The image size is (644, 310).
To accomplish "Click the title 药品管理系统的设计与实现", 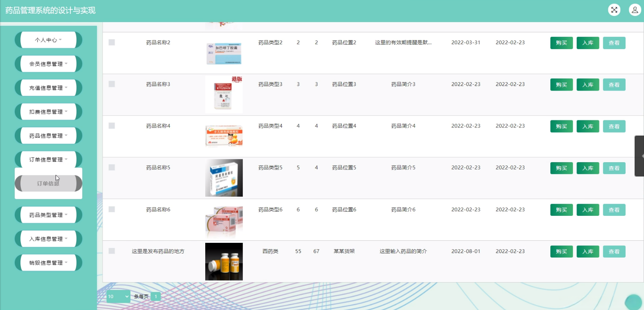I will pyautogui.click(x=50, y=10).
